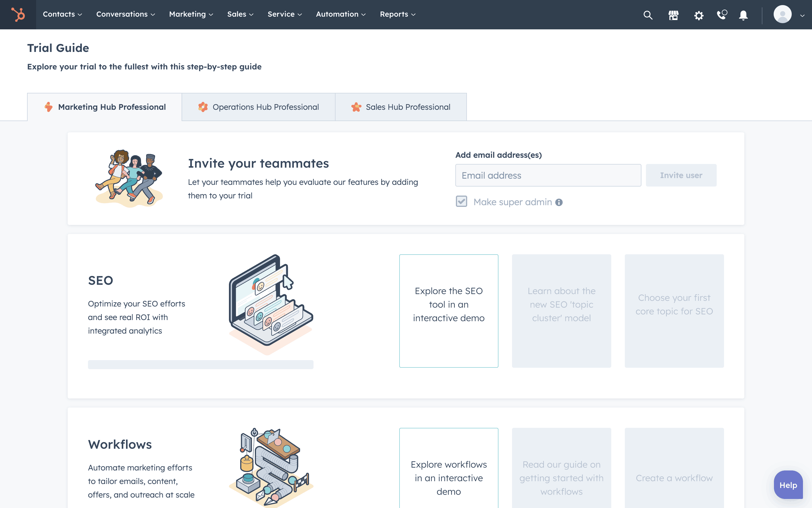Select Explore the SEO tool interactive demo
Image resolution: width=812 pixels, height=508 pixels.
pos(449,311)
